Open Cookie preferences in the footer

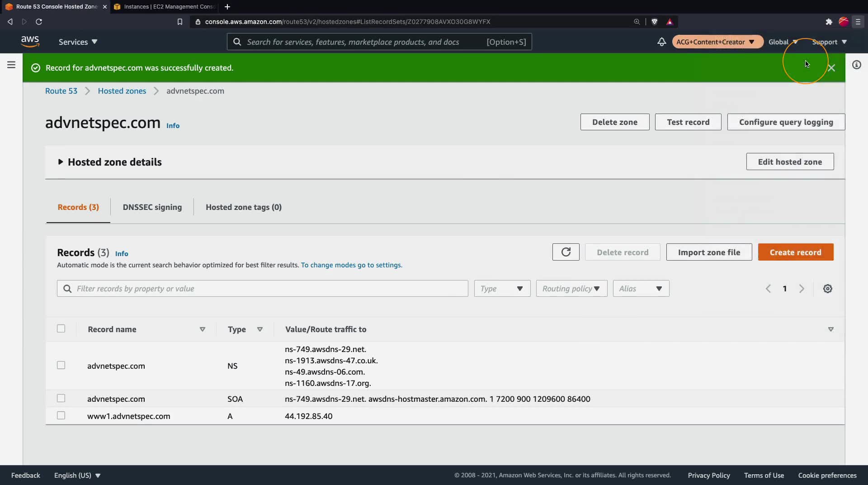click(x=827, y=475)
